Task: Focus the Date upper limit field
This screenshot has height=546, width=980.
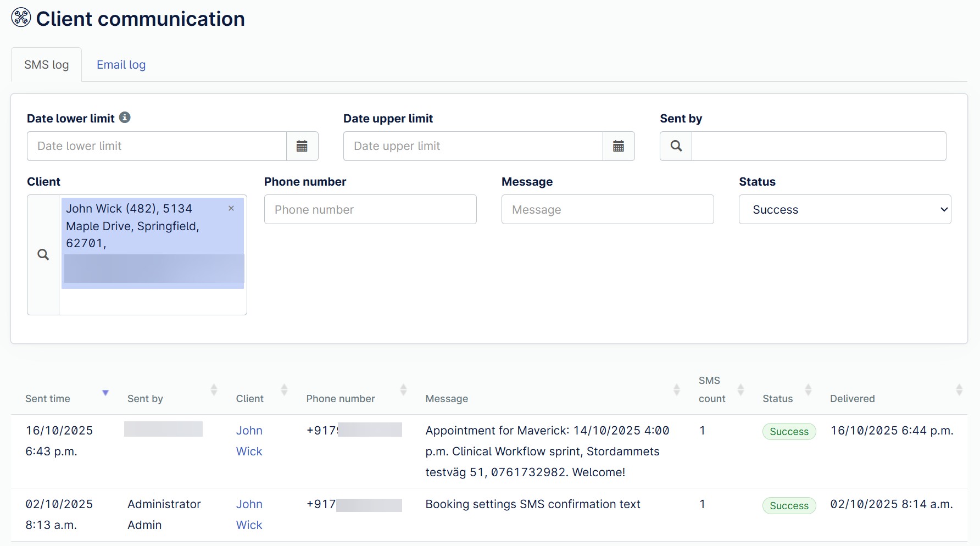Action: click(x=473, y=146)
